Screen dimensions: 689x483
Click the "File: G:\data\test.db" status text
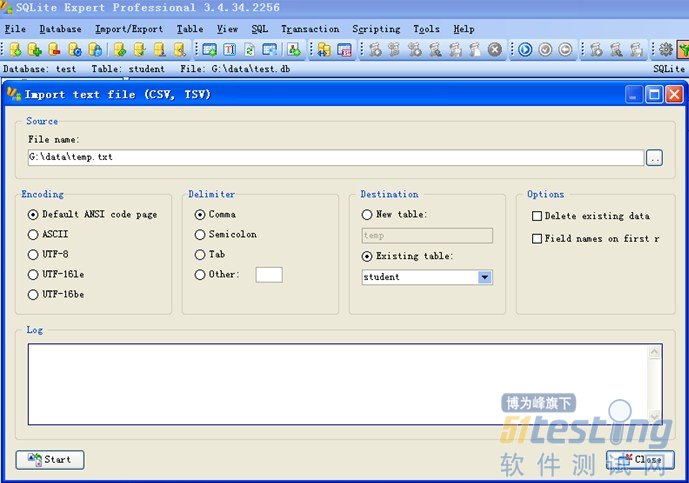(235, 69)
